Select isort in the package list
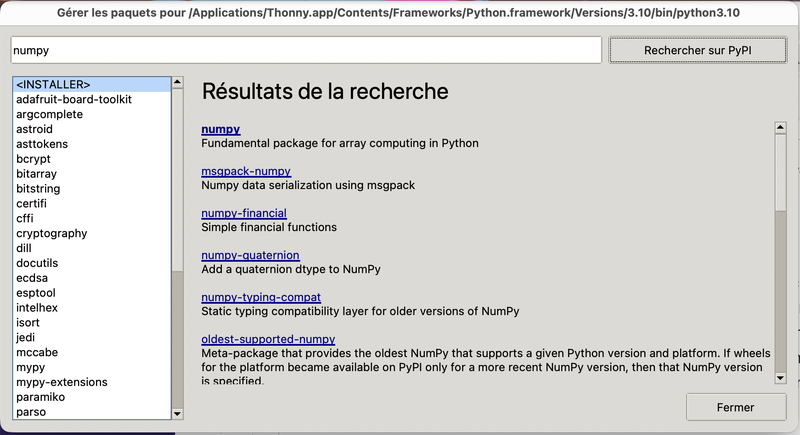The image size is (800, 435). click(x=92, y=322)
